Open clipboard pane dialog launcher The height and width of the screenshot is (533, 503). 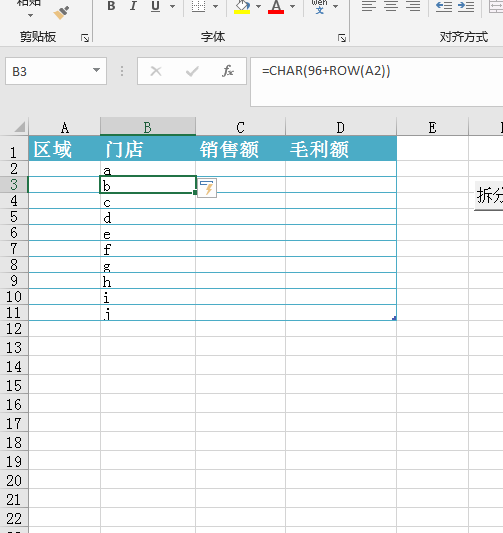click(85, 38)
